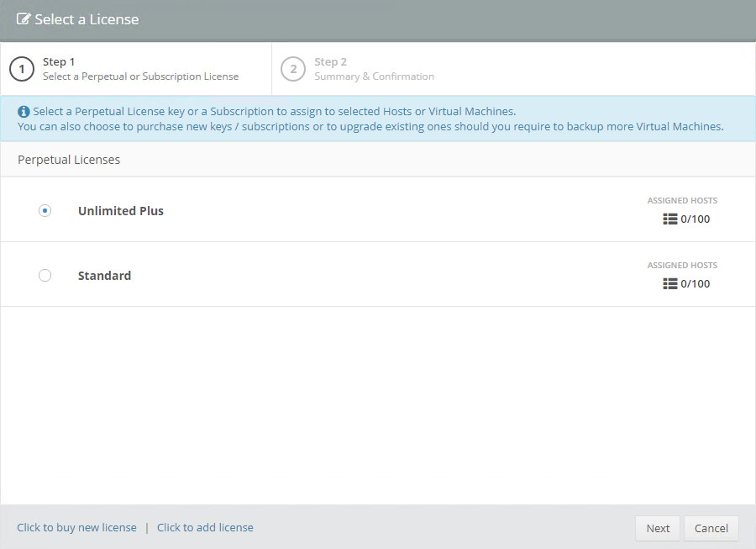This screenshot has height=549, width=756.
Task: Choose the Standard license by clicking its name
Action: (x=104, y=275)
